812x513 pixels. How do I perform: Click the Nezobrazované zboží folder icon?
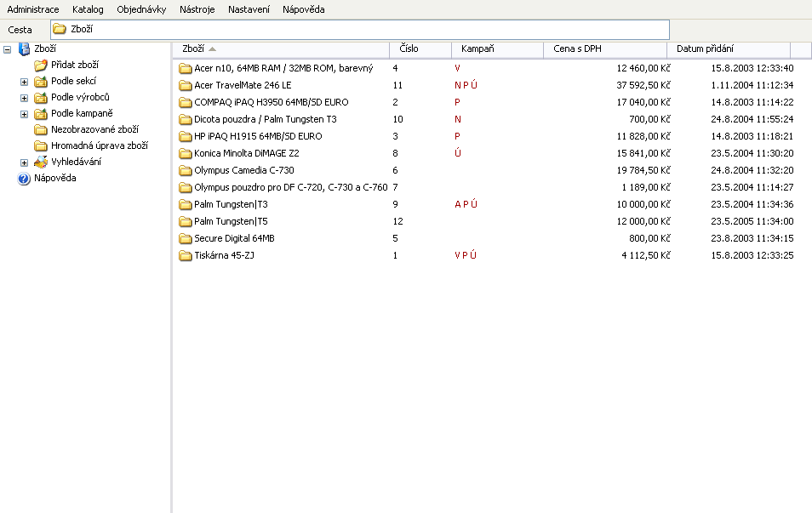(x=40, y=129)
